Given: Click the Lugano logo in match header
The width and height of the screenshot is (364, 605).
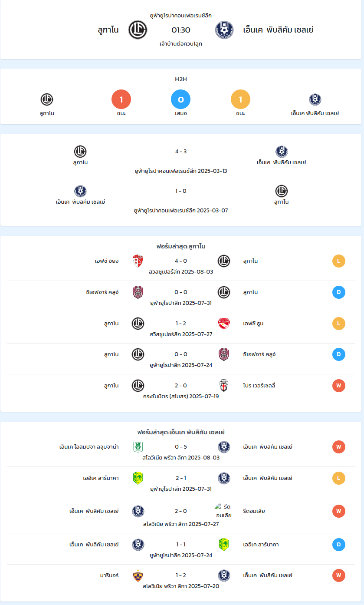Looking at the screenshot, I should [138, 30].
